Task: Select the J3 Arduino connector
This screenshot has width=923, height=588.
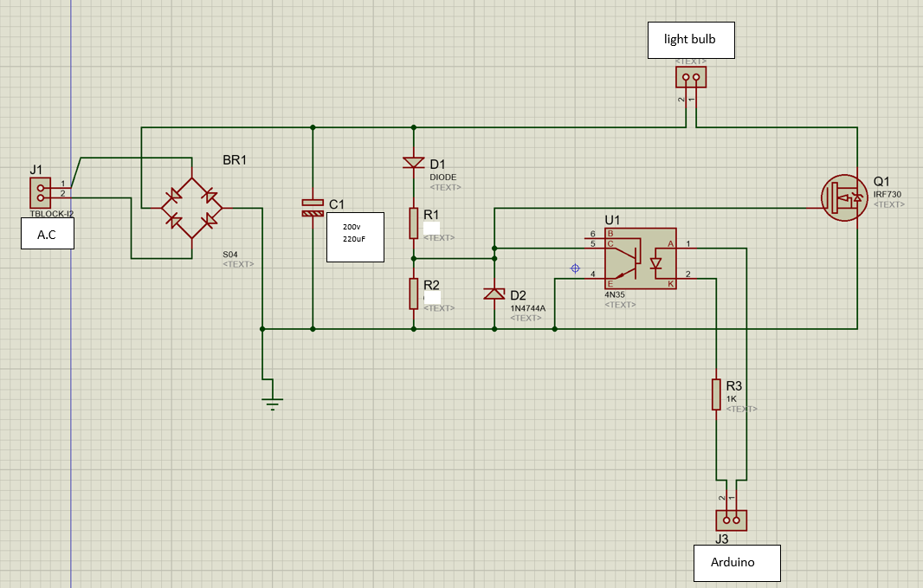Action: 730,520
